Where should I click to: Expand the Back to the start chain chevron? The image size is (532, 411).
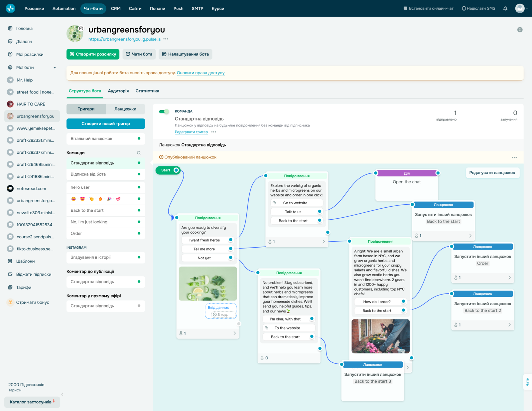tap(470, 236)
